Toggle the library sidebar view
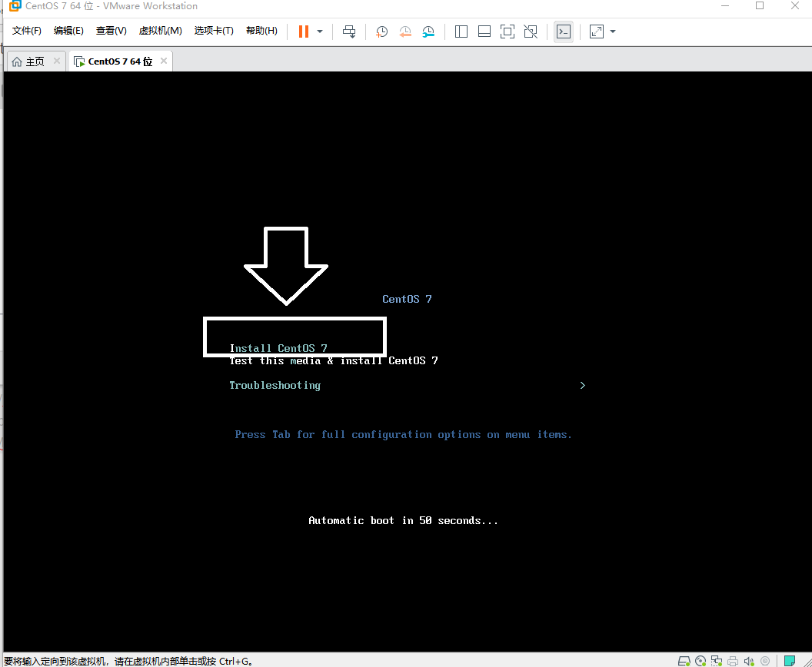The image size is (812, 667). click(x=461, y=32)
